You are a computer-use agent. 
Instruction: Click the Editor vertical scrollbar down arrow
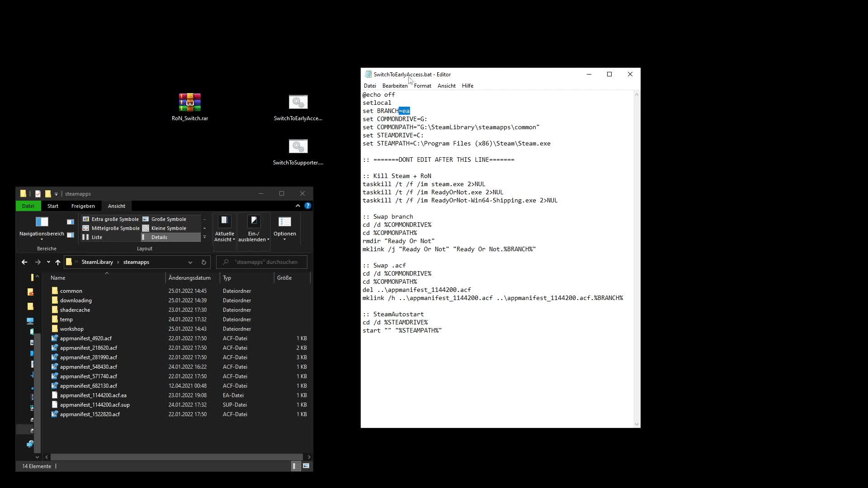pyautogui.click(x=637, y=424)
